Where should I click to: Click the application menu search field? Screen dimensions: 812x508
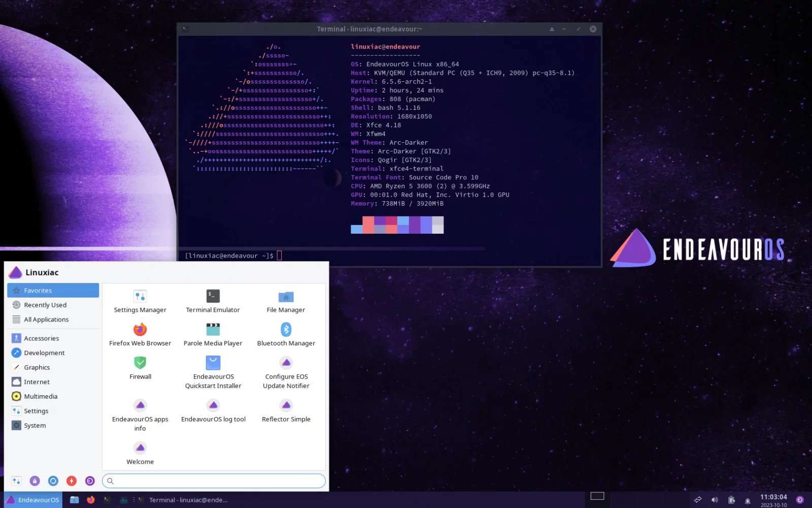[x=214, y=481]
